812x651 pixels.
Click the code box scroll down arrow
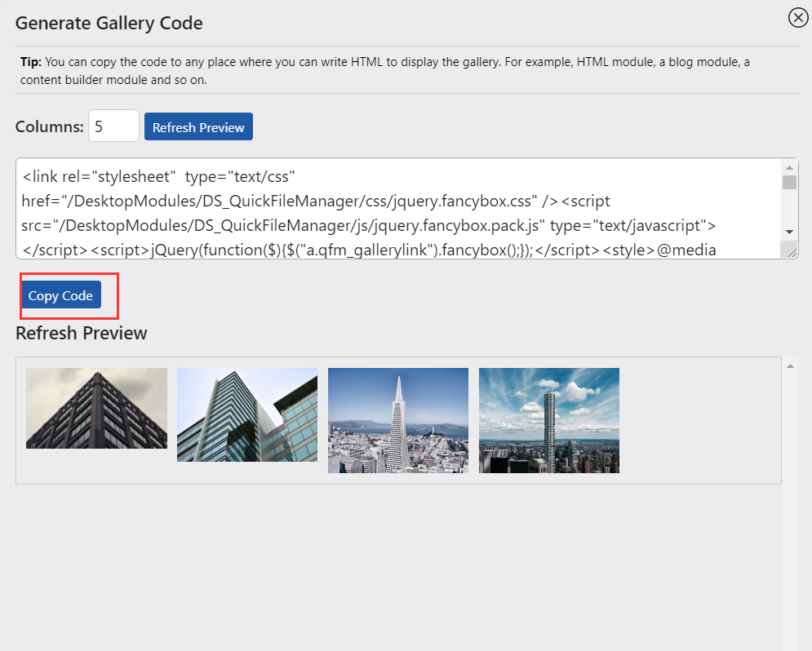[789, 232]
